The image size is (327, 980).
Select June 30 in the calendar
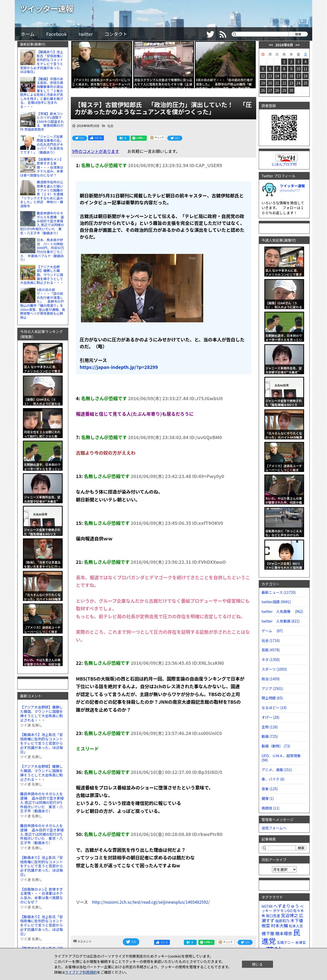click(x=291, y=91)
